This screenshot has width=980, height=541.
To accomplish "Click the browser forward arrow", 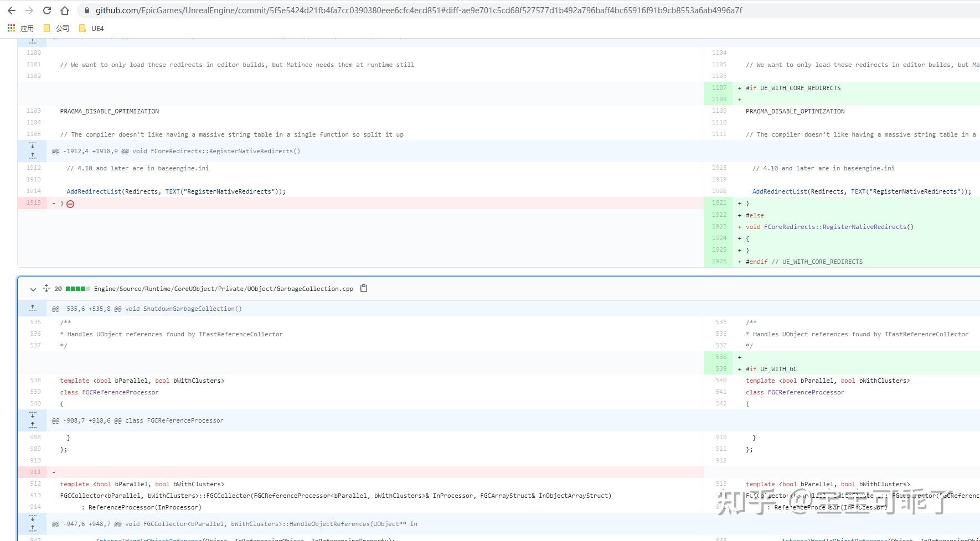I will click(29, 11).
